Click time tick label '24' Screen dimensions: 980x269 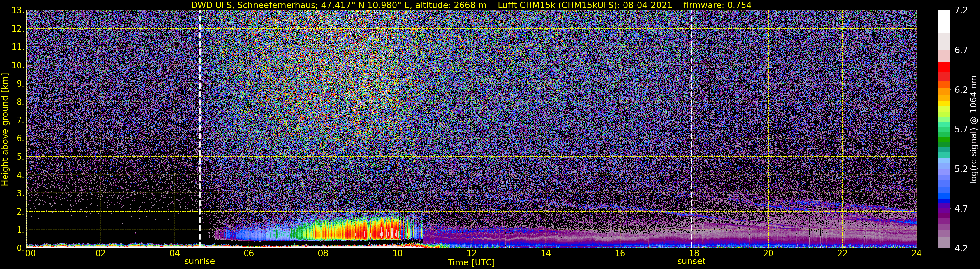(917, 253)
